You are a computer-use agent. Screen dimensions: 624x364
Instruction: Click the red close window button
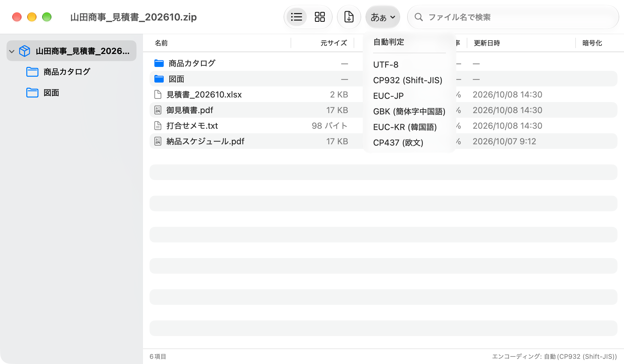point(17,17)
